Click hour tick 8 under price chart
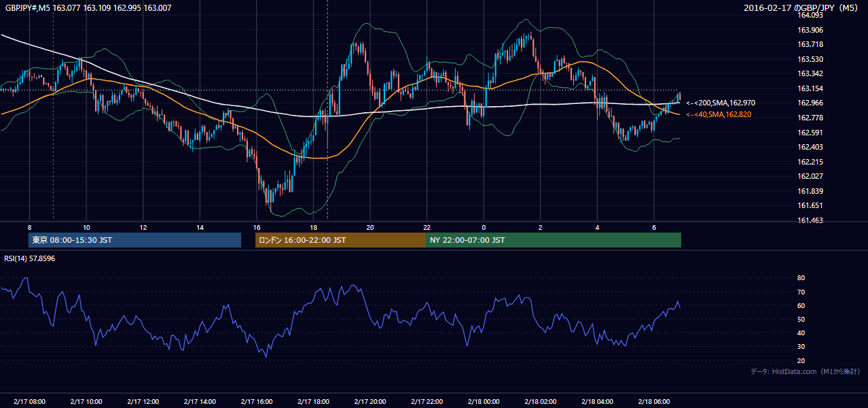This screenshot has width=868, height=408. 29,227
